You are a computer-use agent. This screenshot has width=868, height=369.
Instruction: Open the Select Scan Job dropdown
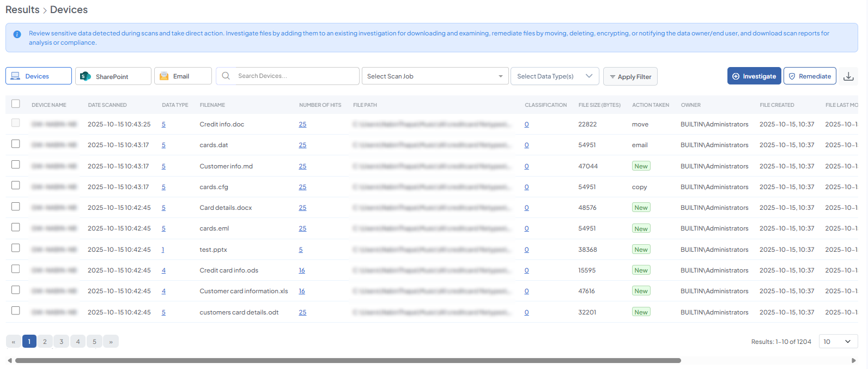click(435, 76)
